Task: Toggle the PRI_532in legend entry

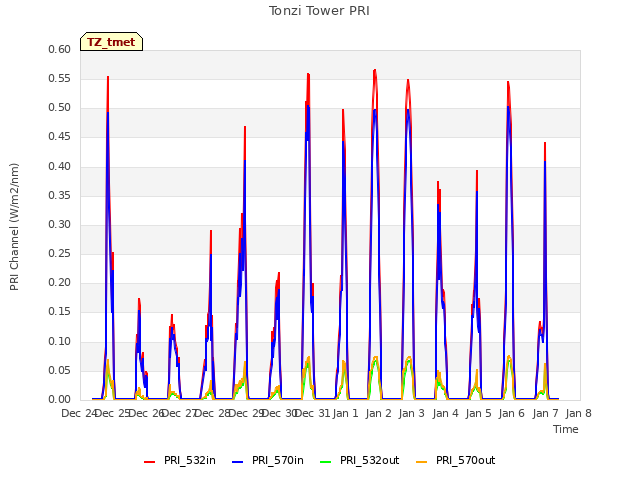Action: pyautogui.click(x=180, y=460)
